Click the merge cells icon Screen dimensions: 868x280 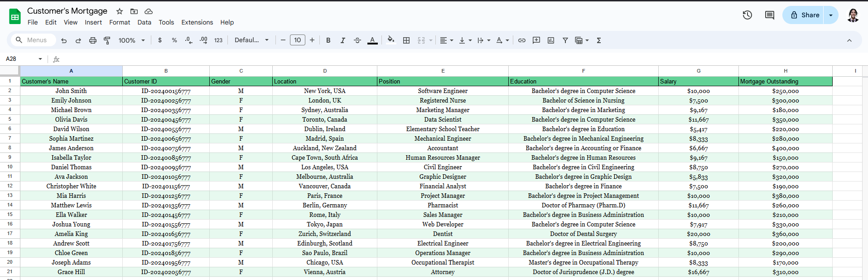click(x=421, y=40)
